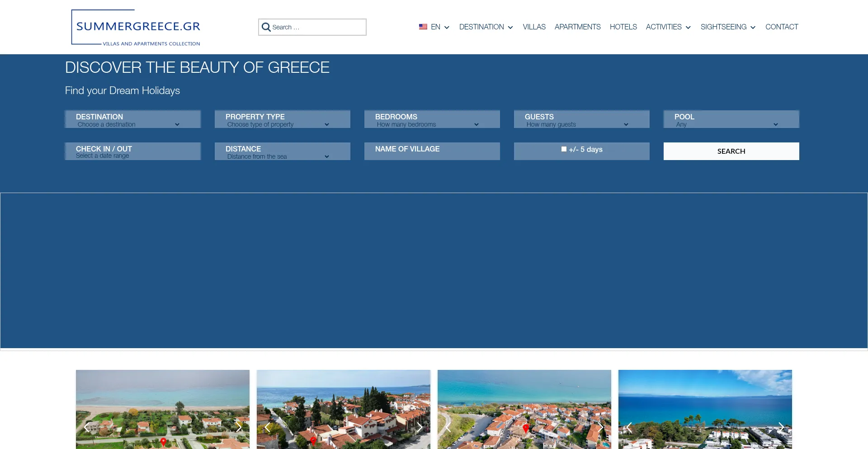Image resolution: width=868 pixels, height=449 pixels.
Task: Click the Name of Village input field
Action: [432, 151]
